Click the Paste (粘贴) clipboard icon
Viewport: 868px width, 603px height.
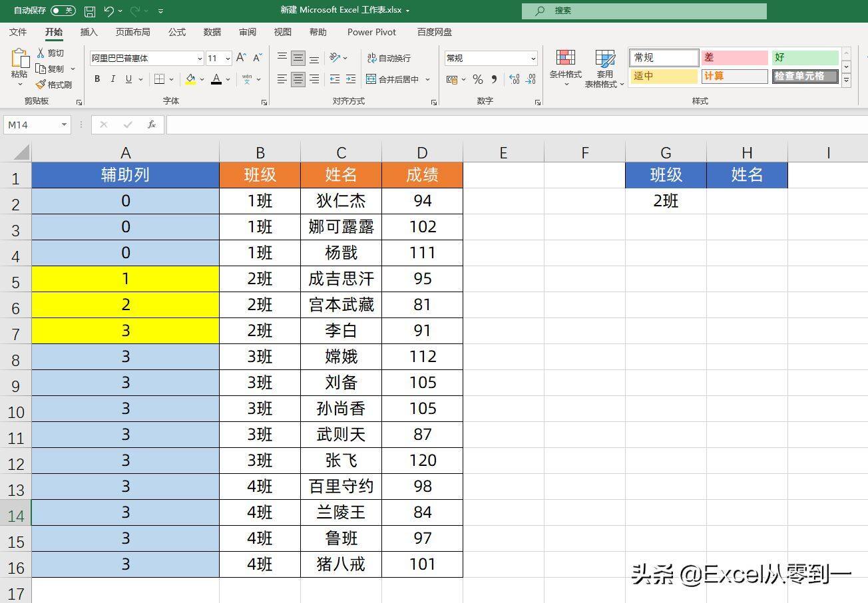19,59
